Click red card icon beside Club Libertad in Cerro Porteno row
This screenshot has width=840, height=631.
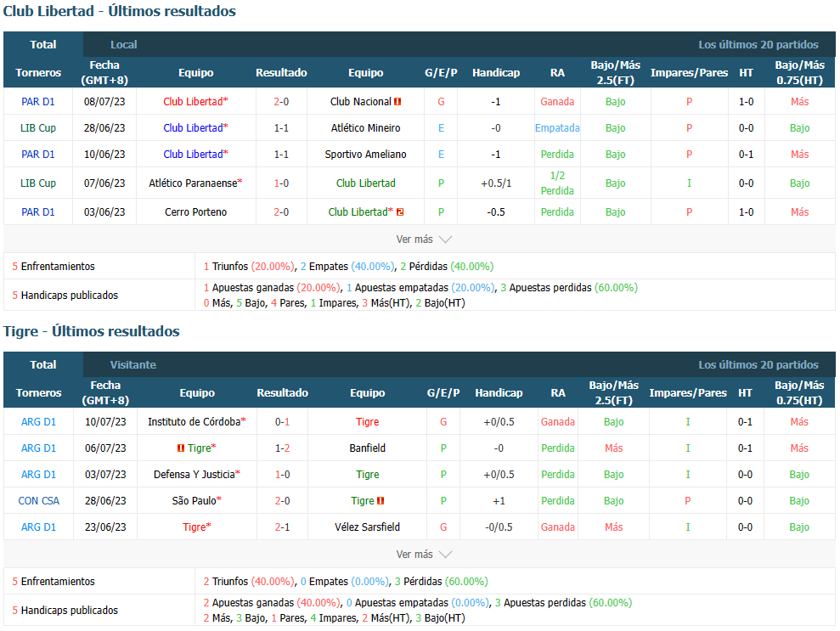point(400,212)
